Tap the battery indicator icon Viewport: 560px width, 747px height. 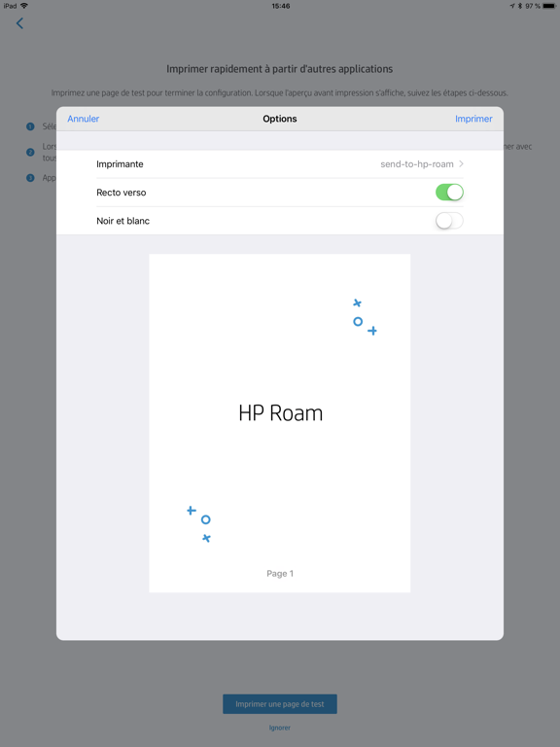[x=549, y=6]
